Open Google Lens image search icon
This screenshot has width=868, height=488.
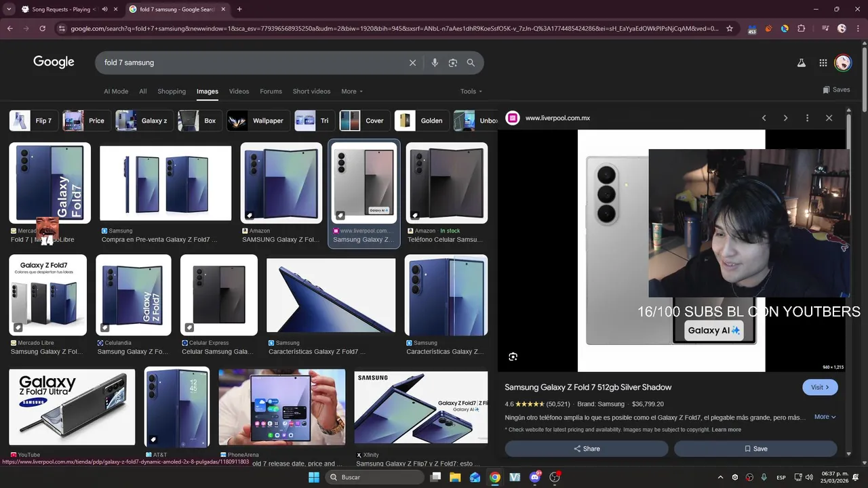[453, 62]
